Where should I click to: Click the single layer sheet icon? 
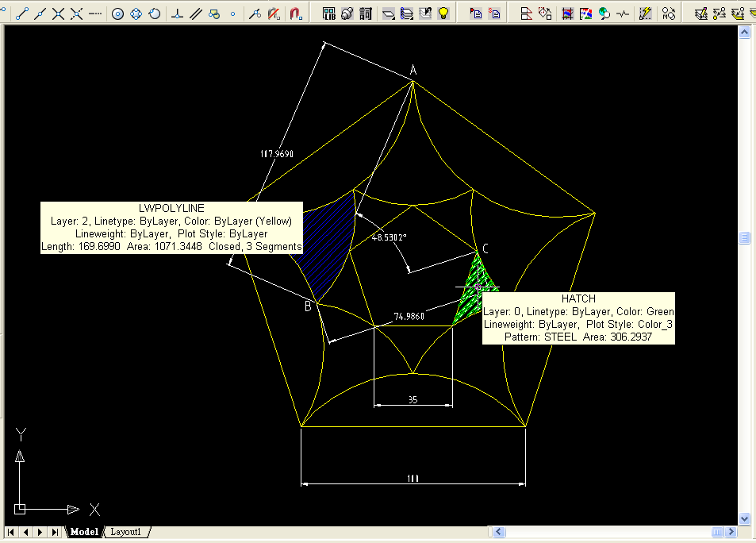(x=389, y=13)
